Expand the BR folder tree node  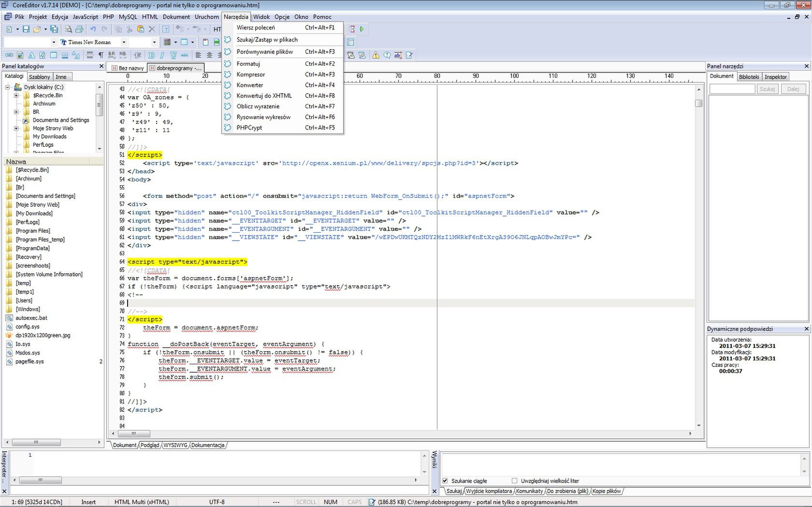16,112
